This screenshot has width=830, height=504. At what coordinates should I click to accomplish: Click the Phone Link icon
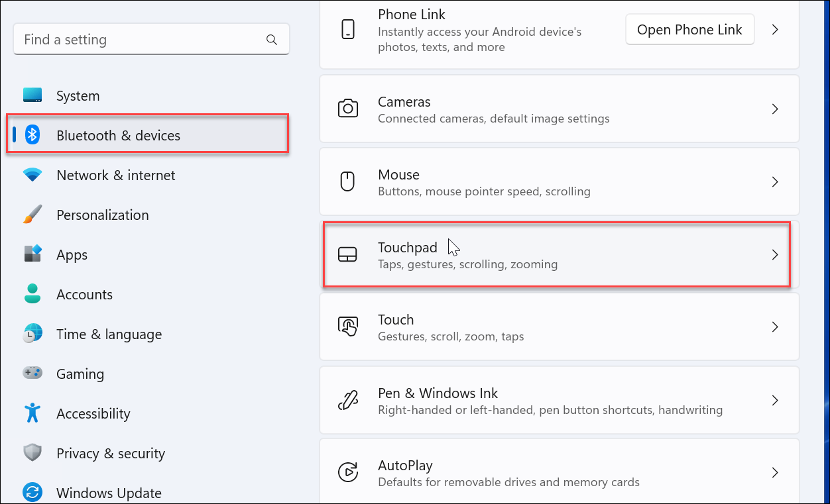tap(348, 29)
